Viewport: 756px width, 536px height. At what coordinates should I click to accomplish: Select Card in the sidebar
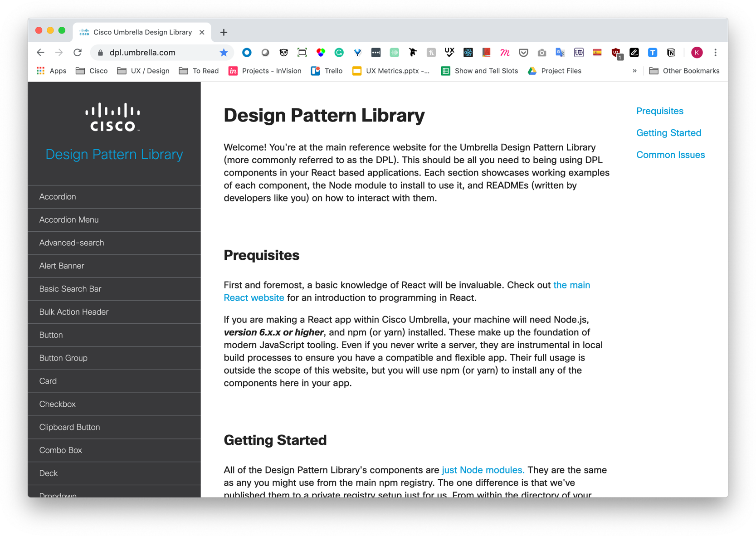click(x=114, y=381)
